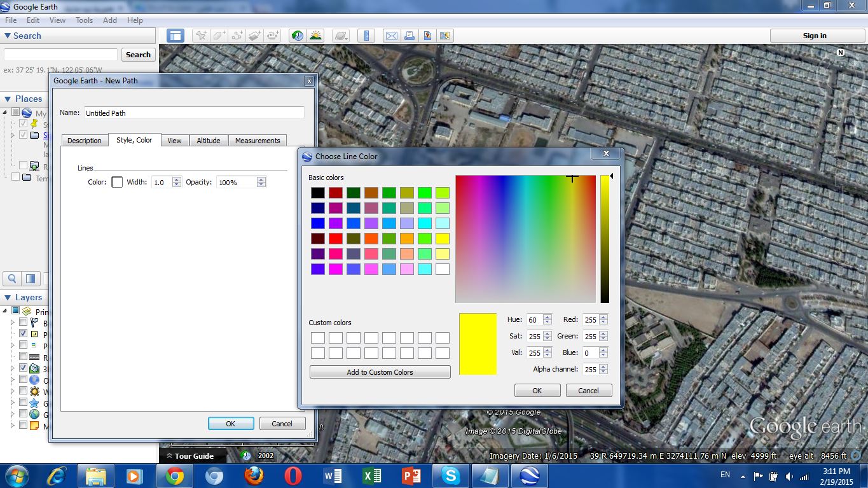Pick the black basic color swatch
868x488 pixels.
(x=318, y=193)
